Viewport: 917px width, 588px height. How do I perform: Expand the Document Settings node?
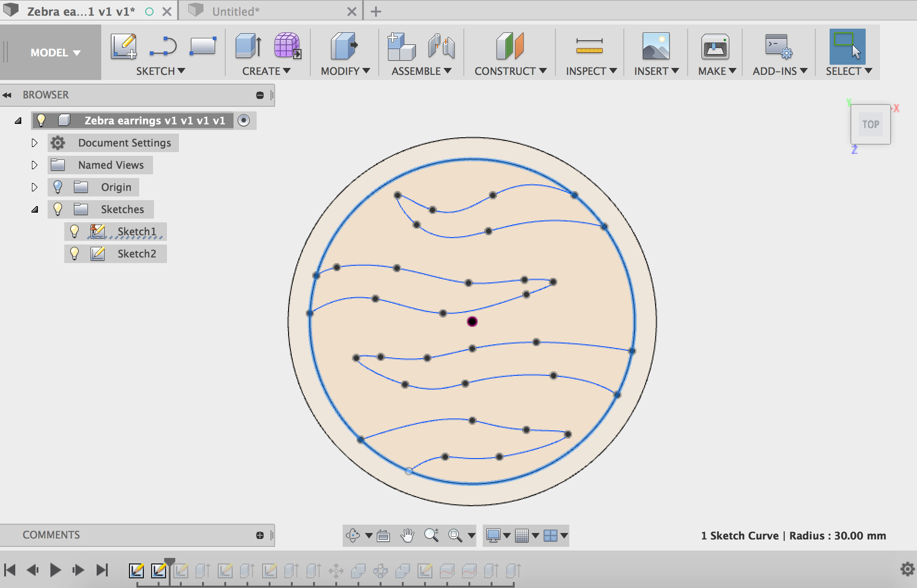[34, 143]
